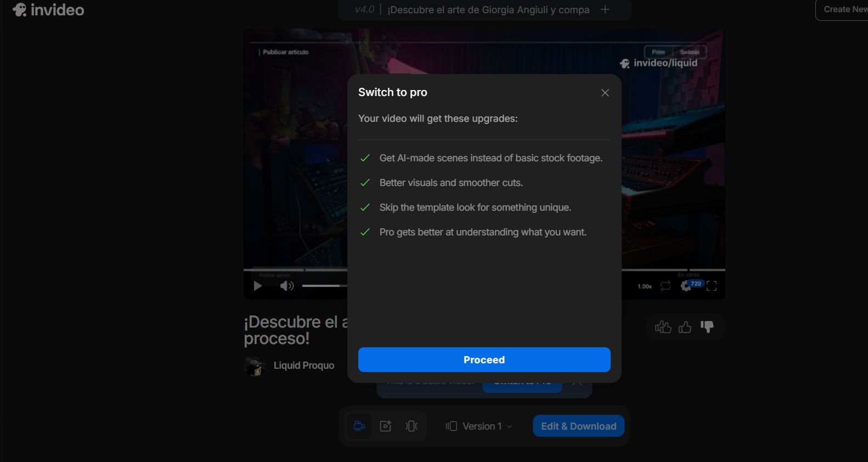Open video quality settings gear
The height and width of the screenshot is (462, 868).
(686, 286)
